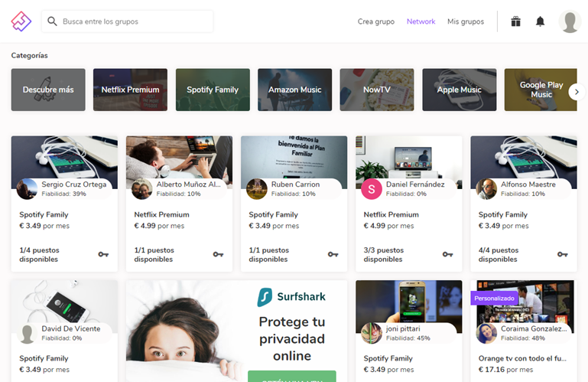Click the search magnifier icon
Image resolution: width=588 pixels, height=382 pixels.
click(x=52, y=21)
